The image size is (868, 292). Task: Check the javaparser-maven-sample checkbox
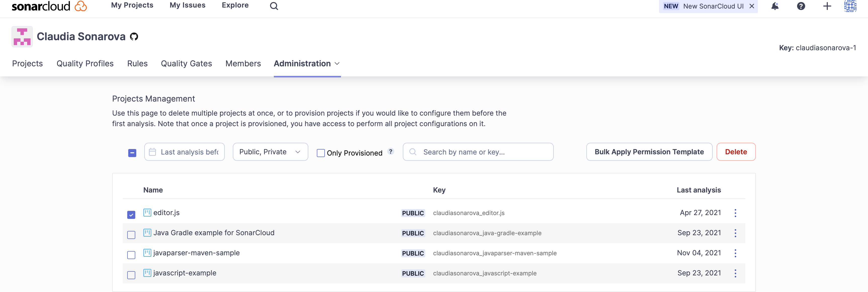131,255
